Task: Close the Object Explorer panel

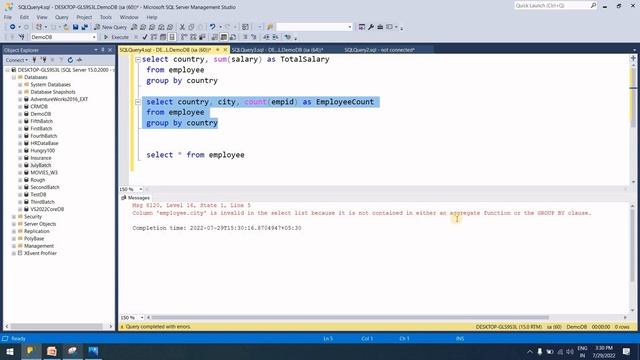Action: pyautogui.click(x=110, y=50)
